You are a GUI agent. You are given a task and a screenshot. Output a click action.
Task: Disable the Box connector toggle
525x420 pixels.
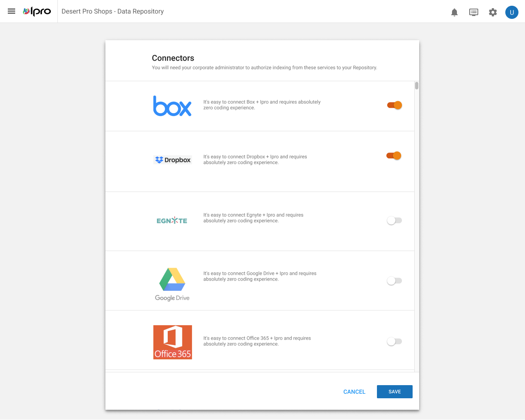tap(395, 105)
